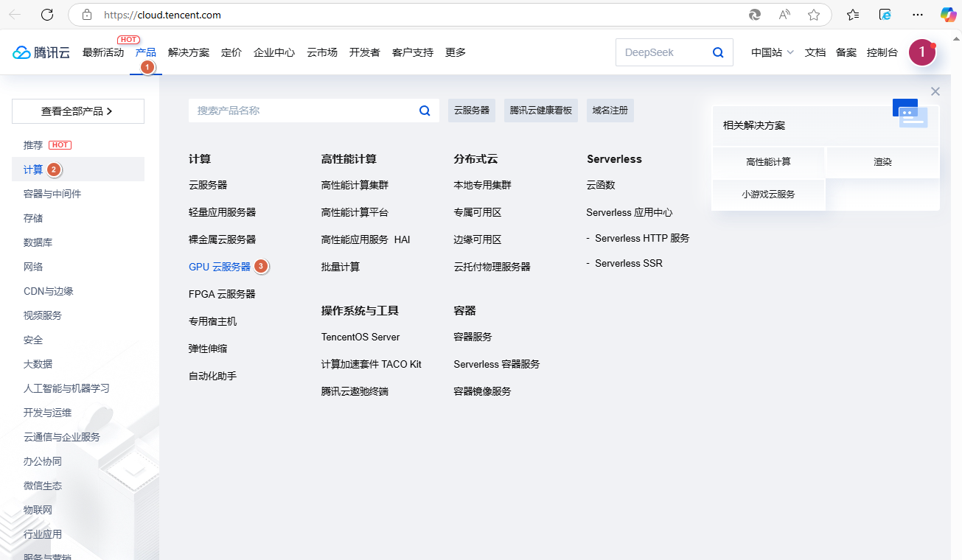Image resolution: width=962 pixels, height=560 pixels.
Task: Open the 最新活动 menu
Action: (x=103, y=52)
